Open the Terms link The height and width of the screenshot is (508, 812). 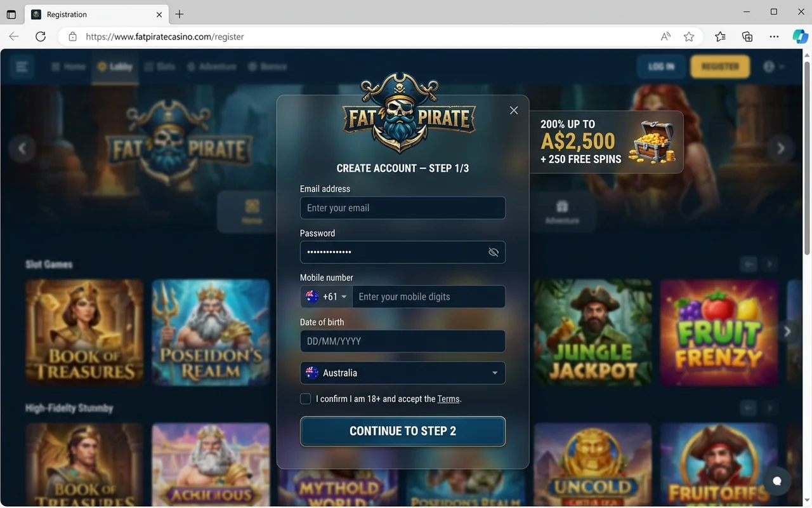[x=449, y=399]
